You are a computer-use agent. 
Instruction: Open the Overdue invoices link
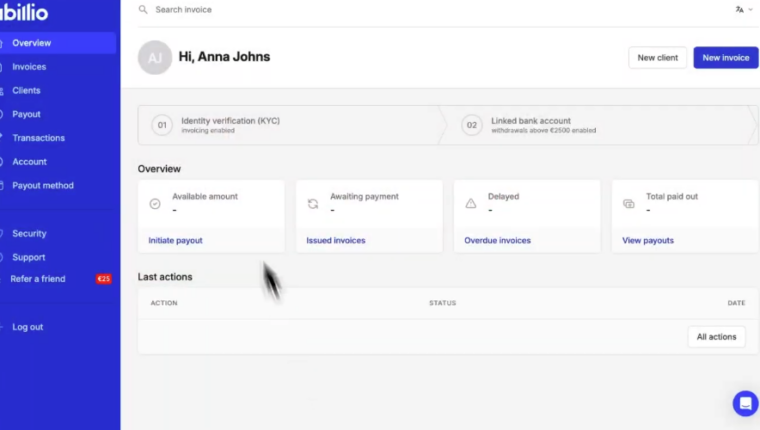click(x=497, y=241)
